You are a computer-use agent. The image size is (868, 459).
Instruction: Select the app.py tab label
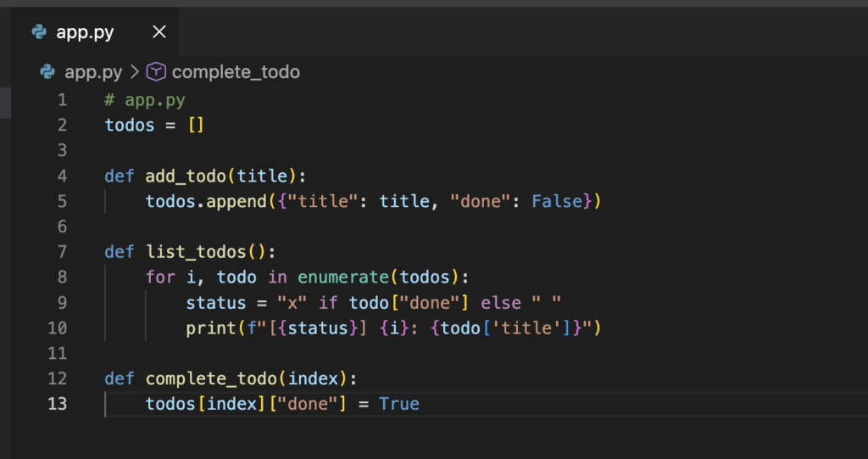(x=85, y=33)
